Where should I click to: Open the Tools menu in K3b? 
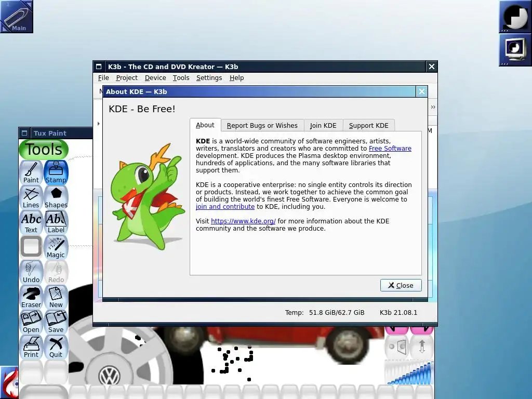click(x=181, y=78)
